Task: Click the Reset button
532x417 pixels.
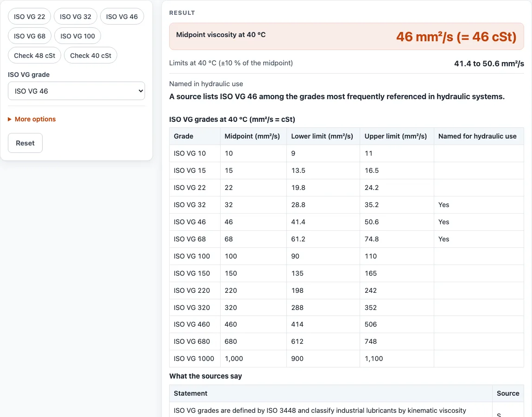Action: [x=25, y=143]
